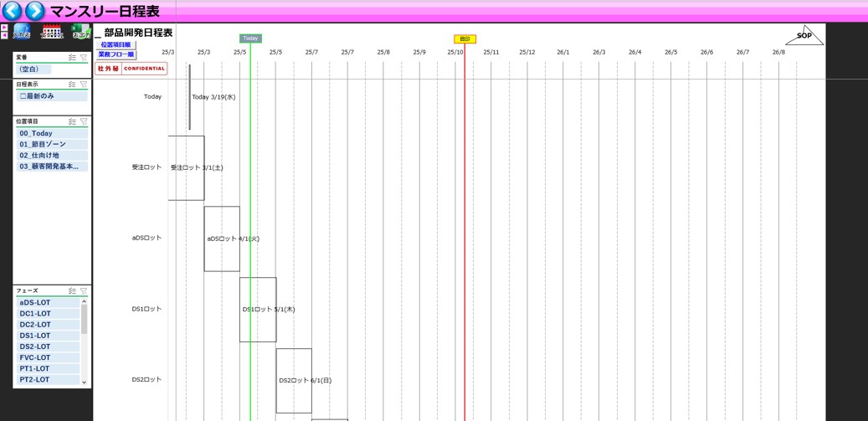
Task: Toggle the □最新のみ slicer item
Action: click(52, 96)
